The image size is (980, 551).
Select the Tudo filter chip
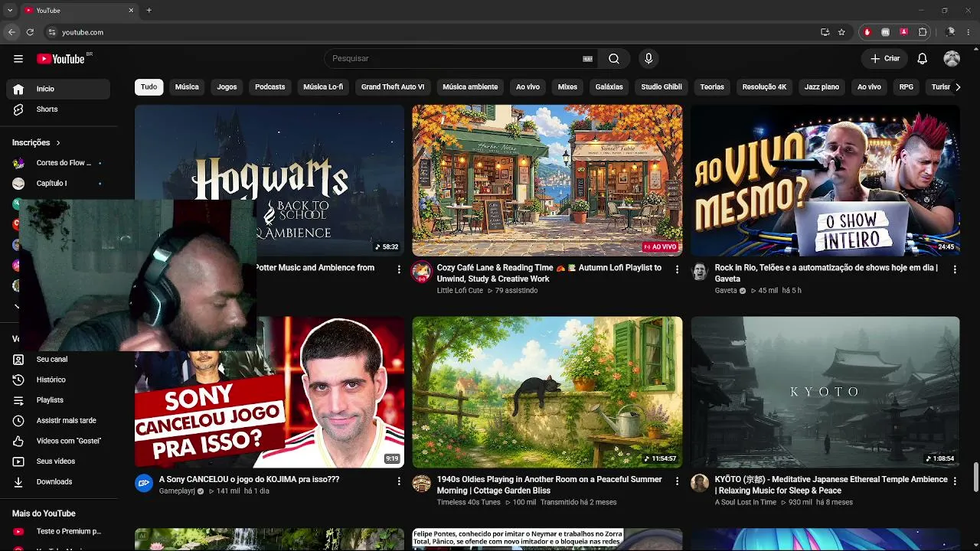pos(149,86)
